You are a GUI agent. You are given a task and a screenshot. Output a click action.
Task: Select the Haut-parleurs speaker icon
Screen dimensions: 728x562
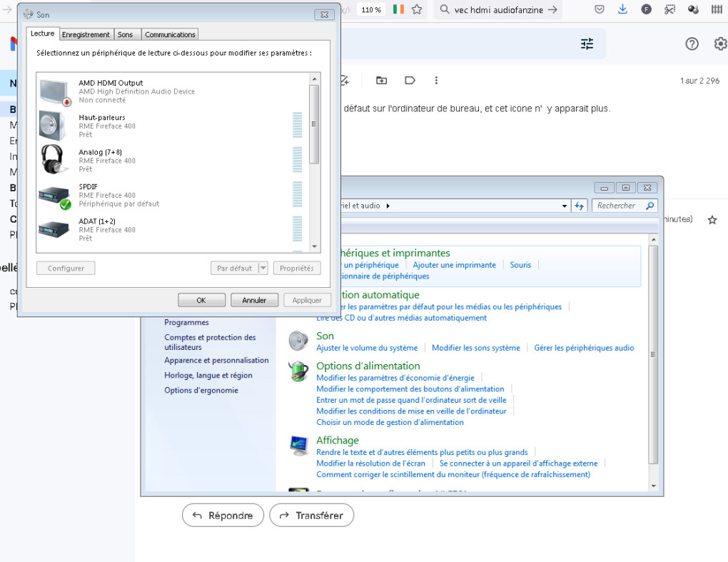tap(53, 126)
